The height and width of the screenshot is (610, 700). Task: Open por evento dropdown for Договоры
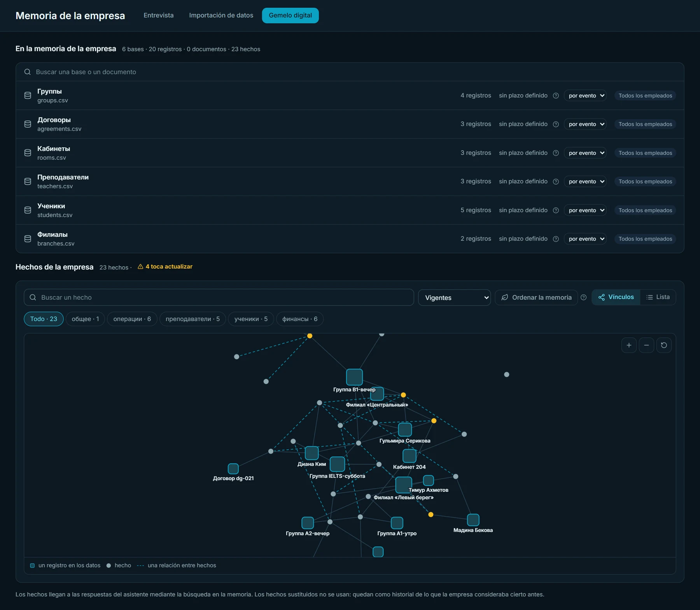(585, 124)
